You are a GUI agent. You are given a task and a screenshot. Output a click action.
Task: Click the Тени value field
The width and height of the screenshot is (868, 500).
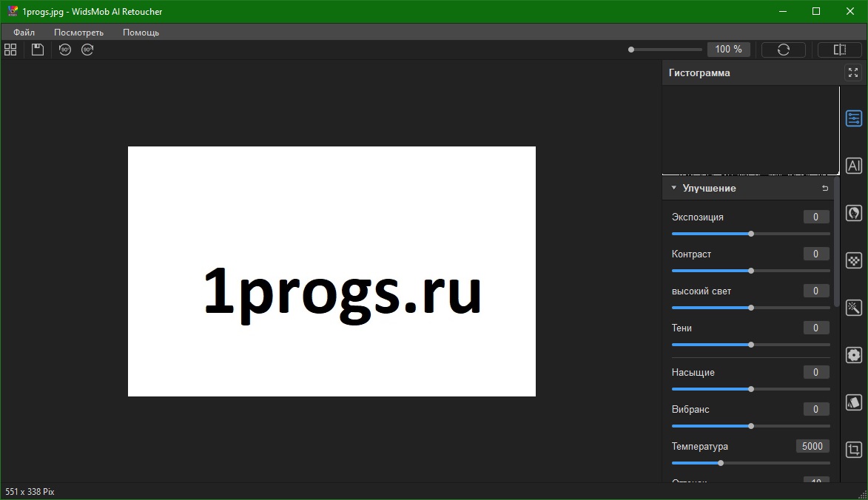coord(816,328)
